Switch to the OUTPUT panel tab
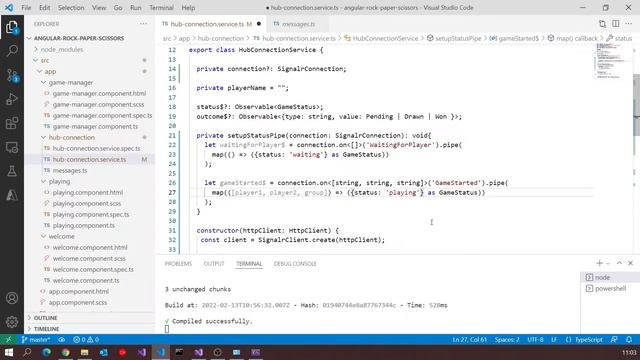640x360 pixels. [214, 264]
